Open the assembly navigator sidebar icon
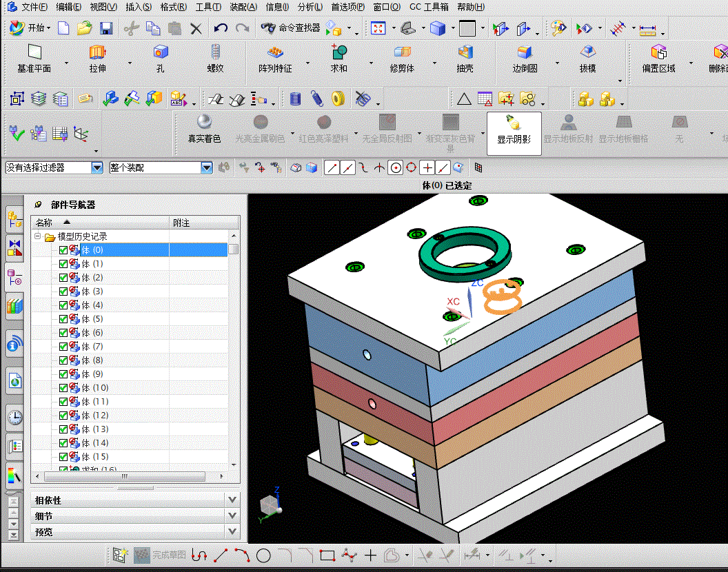728x572 pixels. [x=15, y=218]
